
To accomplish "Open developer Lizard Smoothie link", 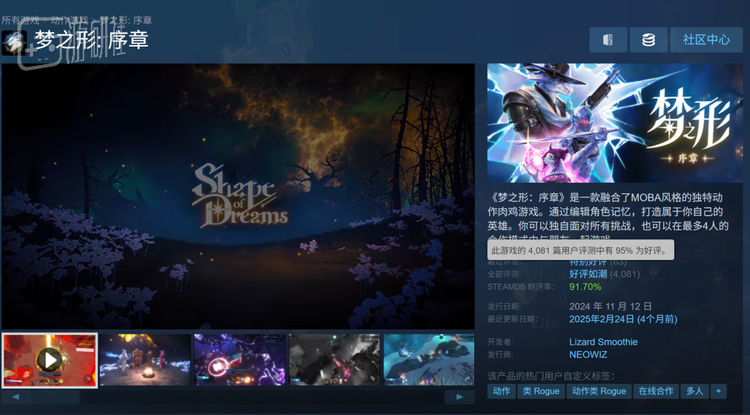I will (x=603, y=342).
